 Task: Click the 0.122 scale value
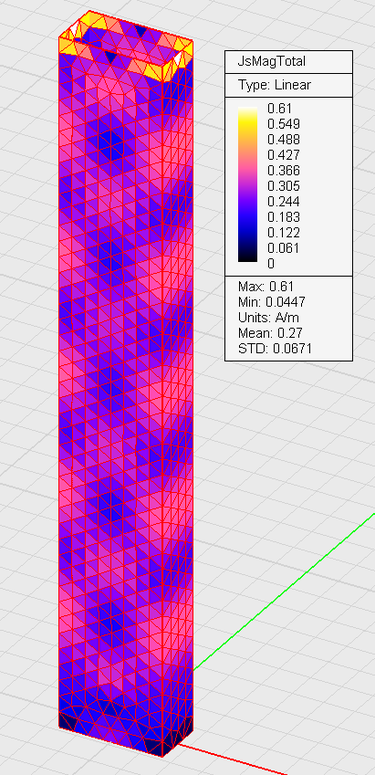[x=284, y=233]
